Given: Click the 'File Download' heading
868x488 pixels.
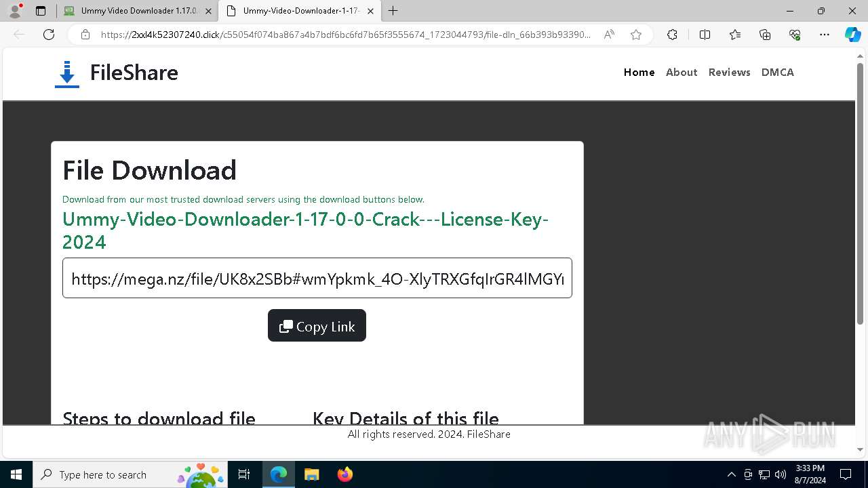Looking at the screenshot, I should click(149, 170).
